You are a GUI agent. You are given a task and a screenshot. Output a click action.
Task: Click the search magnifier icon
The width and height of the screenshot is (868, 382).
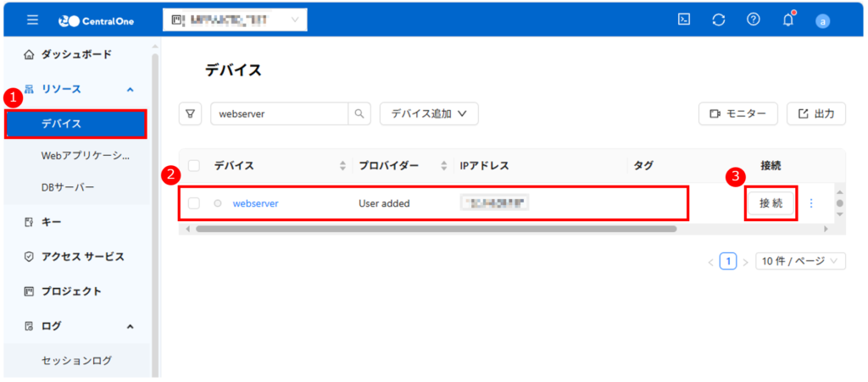[360, 113]
